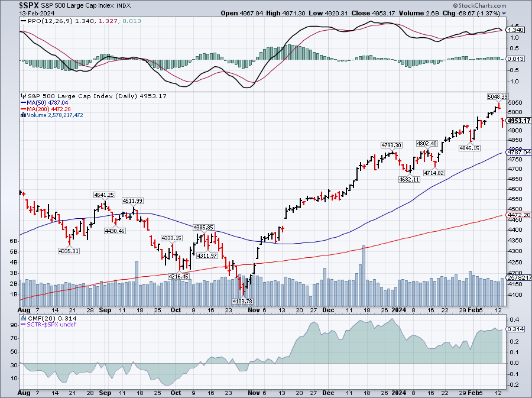Click the 4682.11 trough annotation
This screenshot has height=398, width=532.
pos(408,179)
